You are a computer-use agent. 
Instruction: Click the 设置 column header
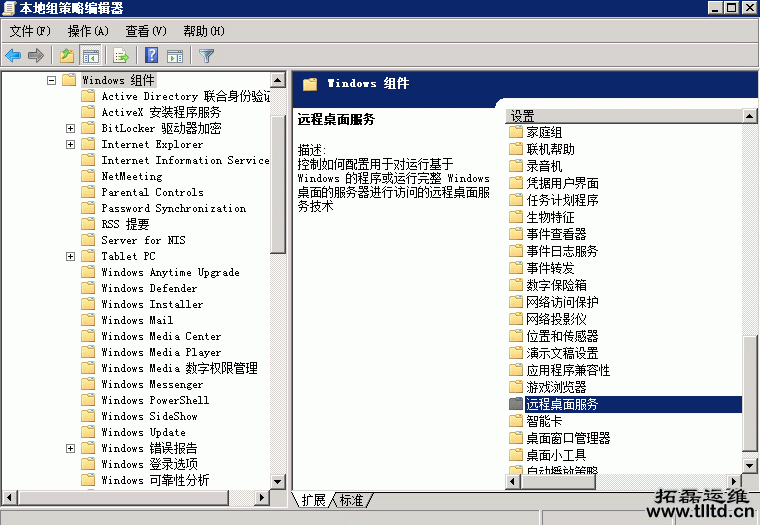[624, 116]
